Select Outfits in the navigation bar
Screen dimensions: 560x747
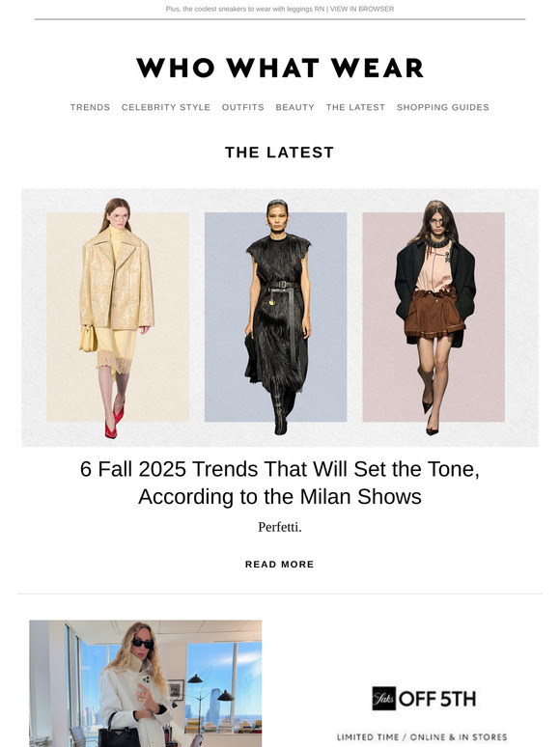tap(243, 107)
